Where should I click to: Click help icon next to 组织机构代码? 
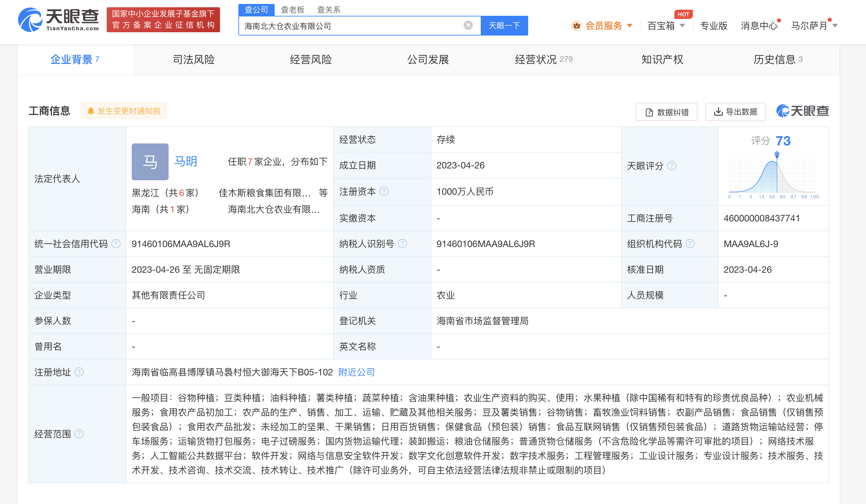[690, 244]
